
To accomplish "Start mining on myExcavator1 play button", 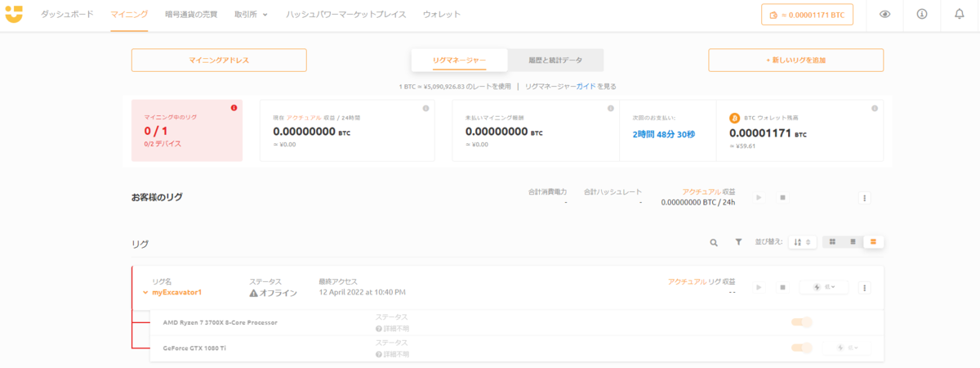I will coord(759,287).
